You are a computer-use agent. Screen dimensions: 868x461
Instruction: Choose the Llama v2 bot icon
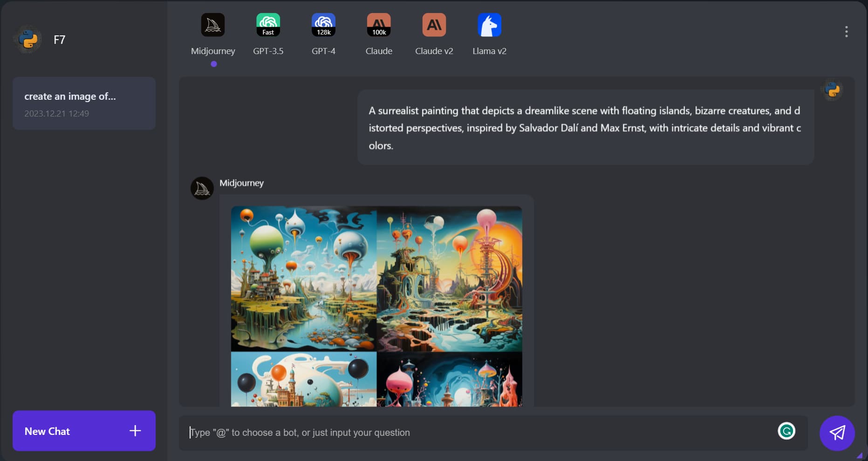pos(489,25)
